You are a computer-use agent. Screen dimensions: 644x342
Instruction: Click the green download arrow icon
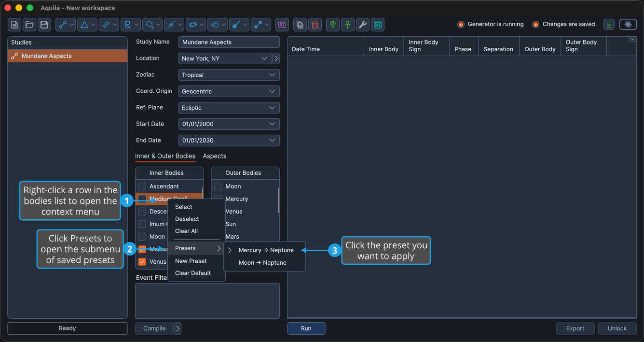(609, 25)
